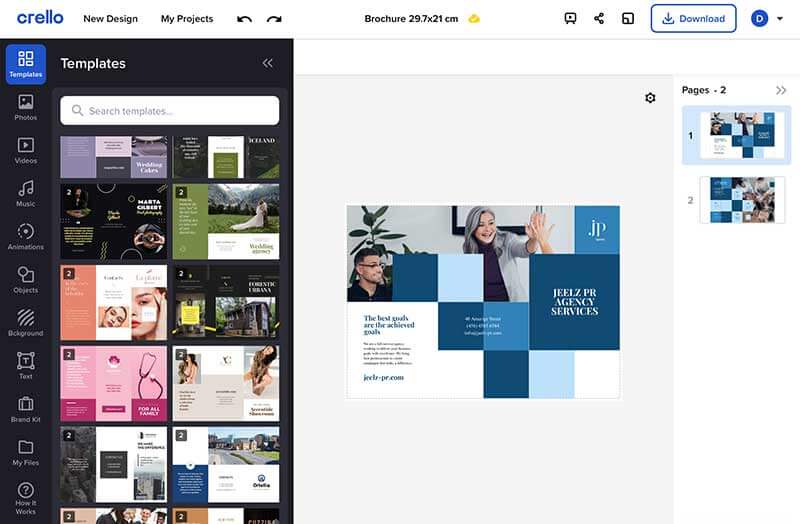Image resolution: width=800 pixels, height=524 pixels.
Task: Select page 2 thumbnail
Action: (742, 200)
